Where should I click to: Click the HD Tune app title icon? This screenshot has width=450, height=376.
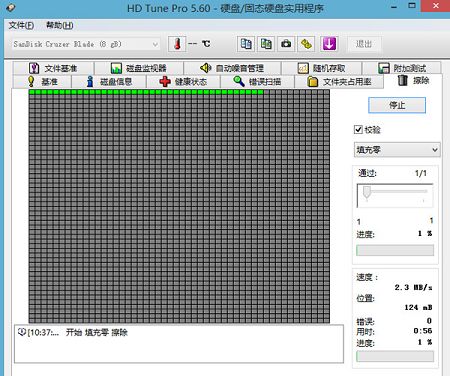point(11,7)
